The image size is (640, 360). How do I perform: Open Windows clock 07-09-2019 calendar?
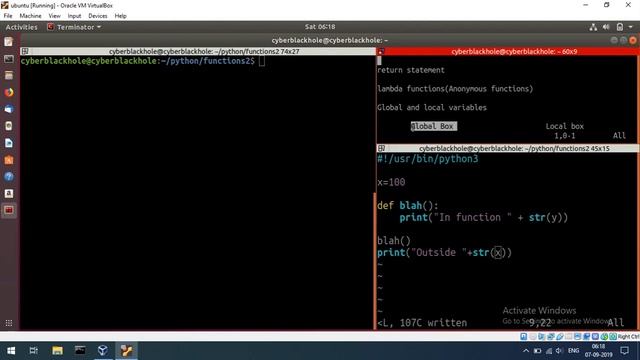coord(598,351)
